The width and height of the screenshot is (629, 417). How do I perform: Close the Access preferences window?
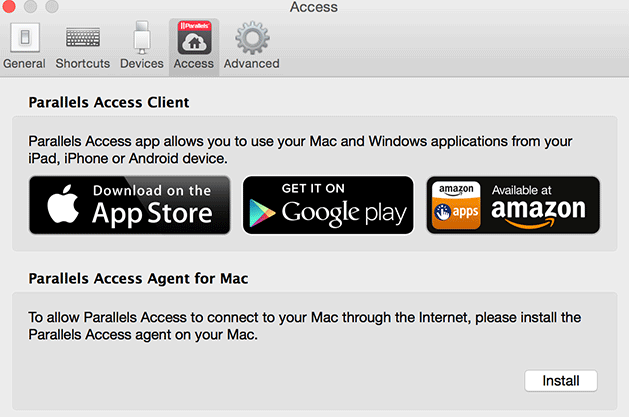pyautogui.click(x=8, y=6)
